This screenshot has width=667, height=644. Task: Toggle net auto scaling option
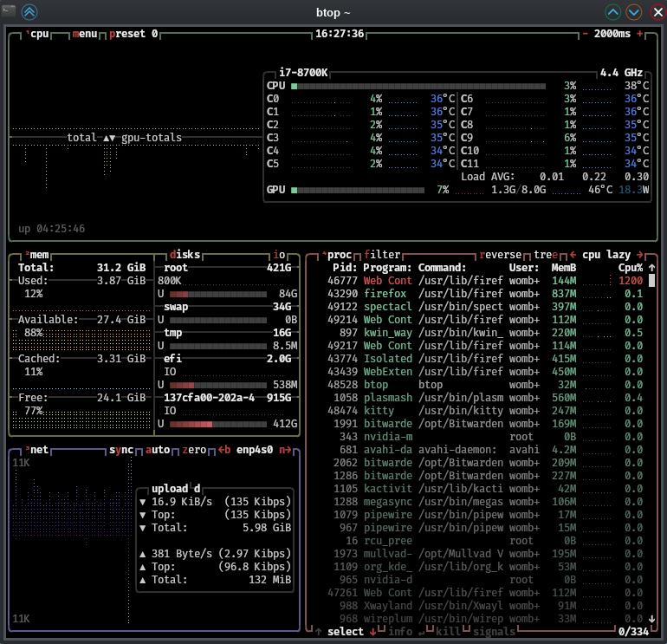pyautogui.click(x=158, y=450)
